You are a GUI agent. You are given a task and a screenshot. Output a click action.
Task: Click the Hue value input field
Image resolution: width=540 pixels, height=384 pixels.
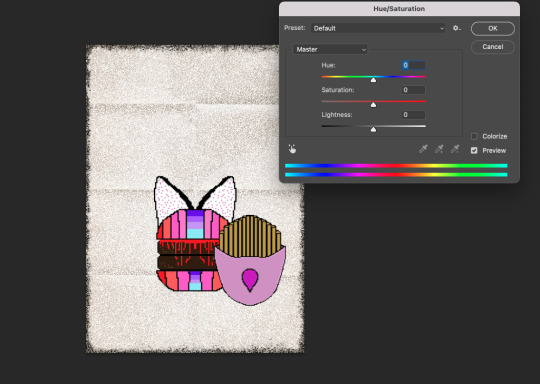pyautogui.click(x=414, y=65)
